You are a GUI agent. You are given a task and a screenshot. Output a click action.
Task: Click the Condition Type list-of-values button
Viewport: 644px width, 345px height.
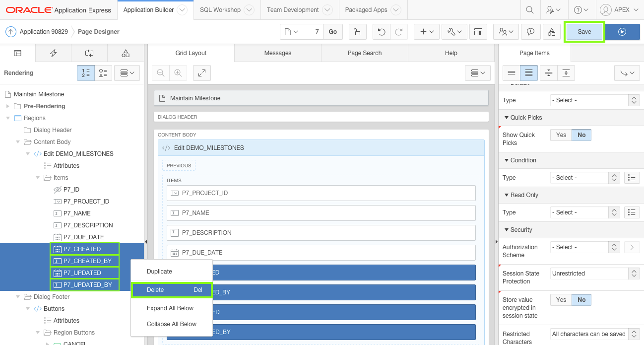coord(632,178)
